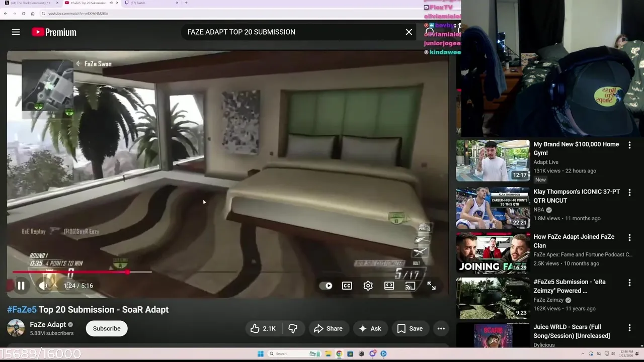Go back in browser history
Viewport: 644px width, 362px height.
5,14
